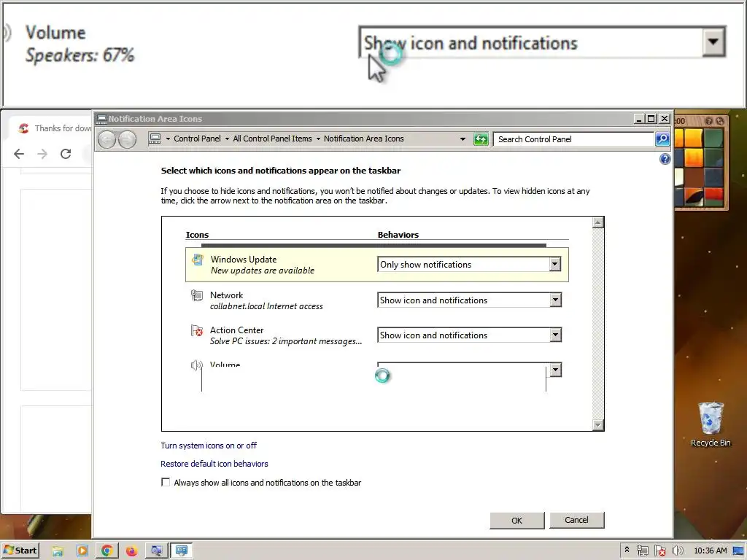Image resolution: width=747 pixels, height=560 pixels.
Task: Switch to Google Chrome on the taskbar
Action: click(107, 551)
